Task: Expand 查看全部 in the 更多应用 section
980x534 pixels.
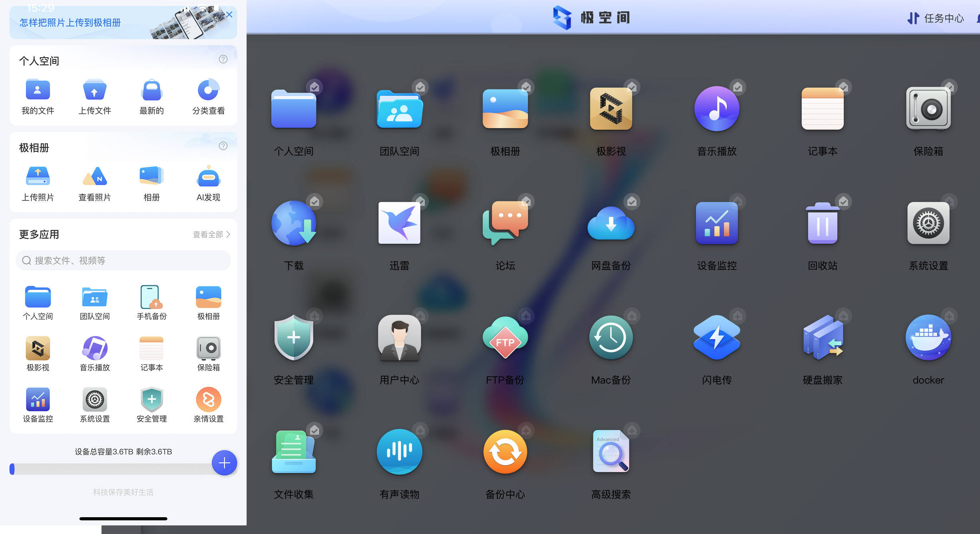Action: pyautogui.click(x=211, y=234)
